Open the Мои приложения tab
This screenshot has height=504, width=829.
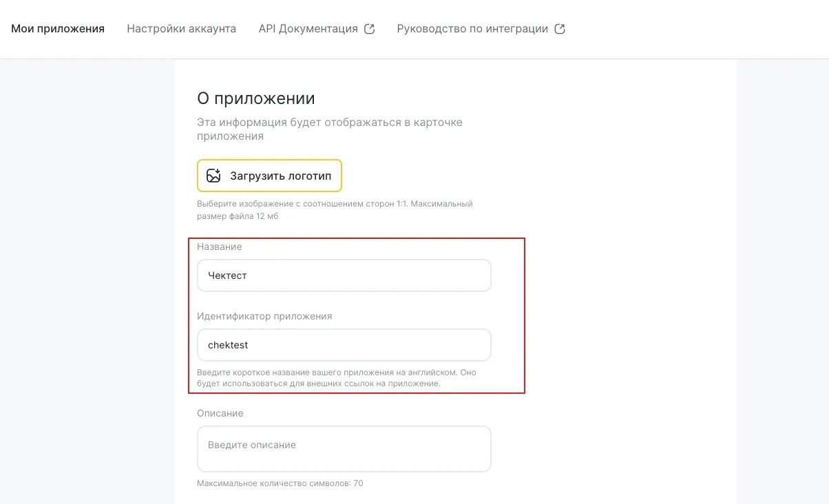[x=58, y=29]
